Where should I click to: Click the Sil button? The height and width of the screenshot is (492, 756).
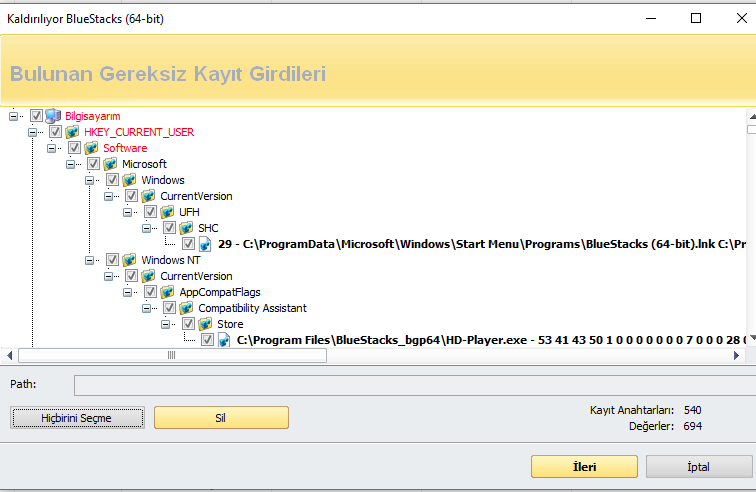click(221, 418)
